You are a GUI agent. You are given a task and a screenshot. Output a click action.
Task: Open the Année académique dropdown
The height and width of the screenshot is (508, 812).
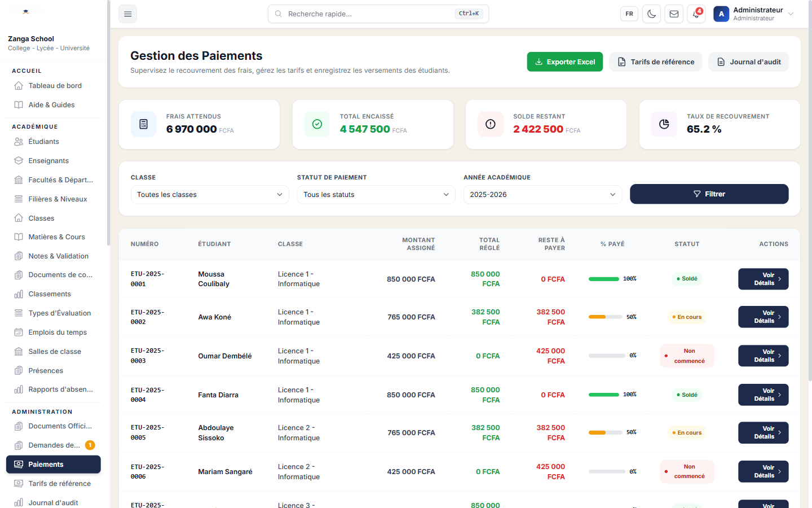pos(542,195)
